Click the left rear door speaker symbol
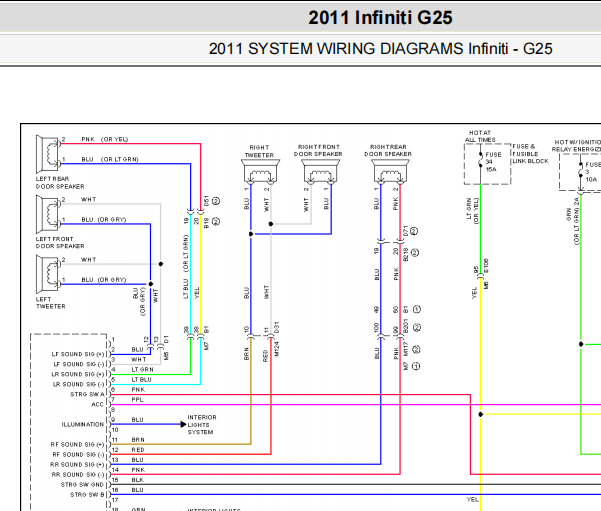601x511 pixels. tap(47, 152)
